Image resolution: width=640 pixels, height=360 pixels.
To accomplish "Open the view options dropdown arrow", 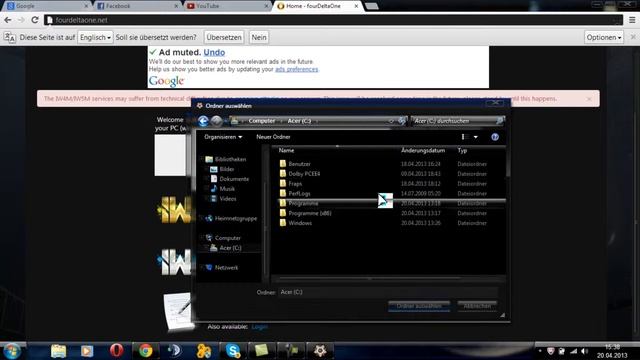I will pyautogui.click(x=476, y=137).
